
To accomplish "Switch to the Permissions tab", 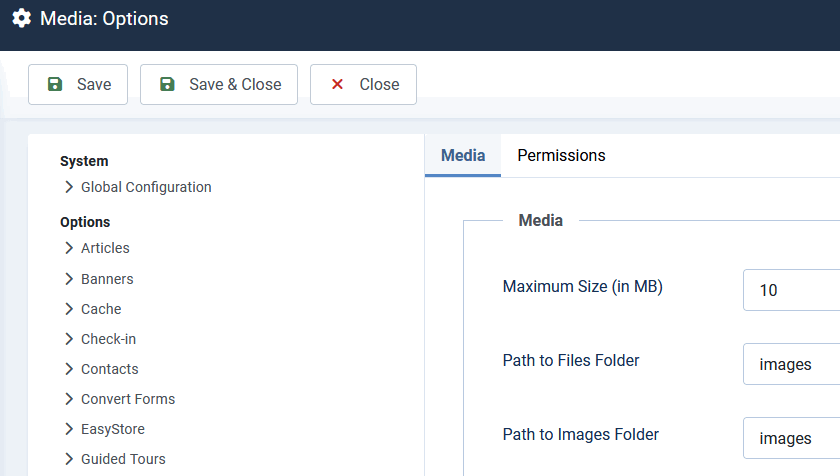I will (x=561, y=156).
